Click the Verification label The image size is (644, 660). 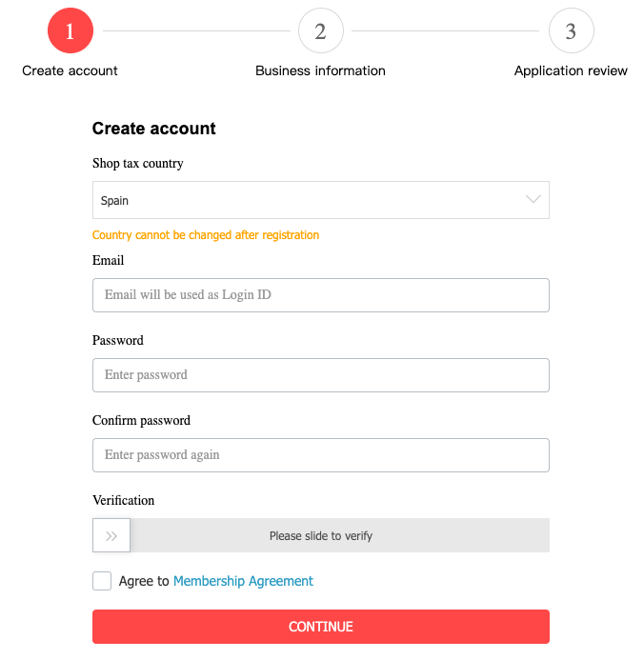pos(123,500)
